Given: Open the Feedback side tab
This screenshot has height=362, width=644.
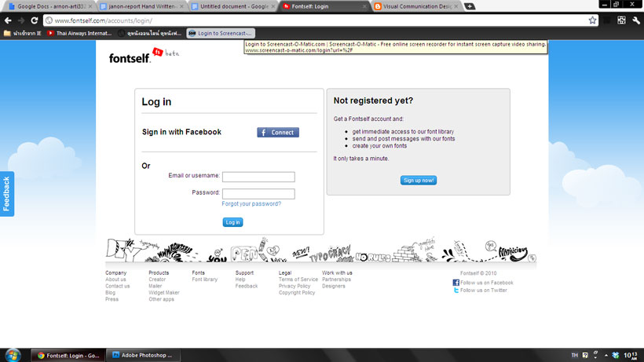Looking at the screenshot, I should click(7, 194).
